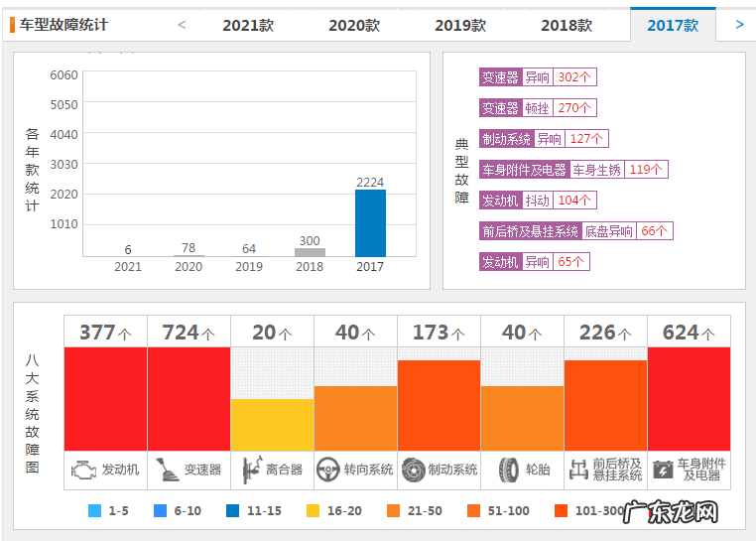Click the yellow 16-20 legend swatch
The image size is (756, 541).
tap(313, 511)
